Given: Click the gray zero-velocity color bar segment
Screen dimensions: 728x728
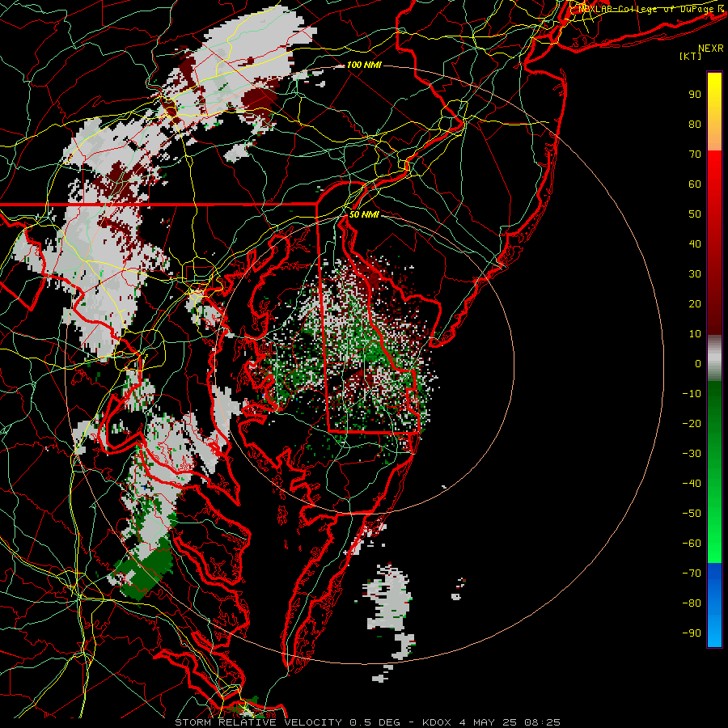Looking at the screenshot, I should click(x=714, y=358).
